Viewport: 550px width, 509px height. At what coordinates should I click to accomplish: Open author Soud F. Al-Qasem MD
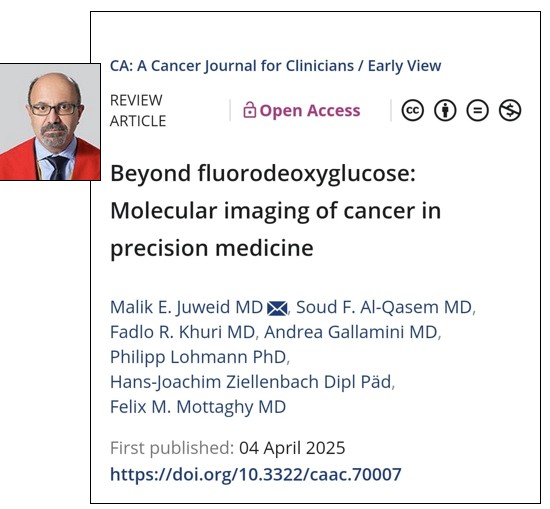[x=384, y=307]
